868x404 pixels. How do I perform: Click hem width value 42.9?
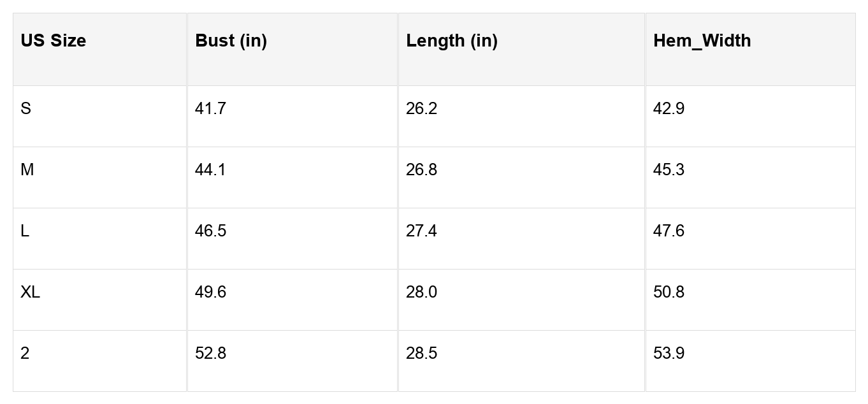(x=669, y=109)
